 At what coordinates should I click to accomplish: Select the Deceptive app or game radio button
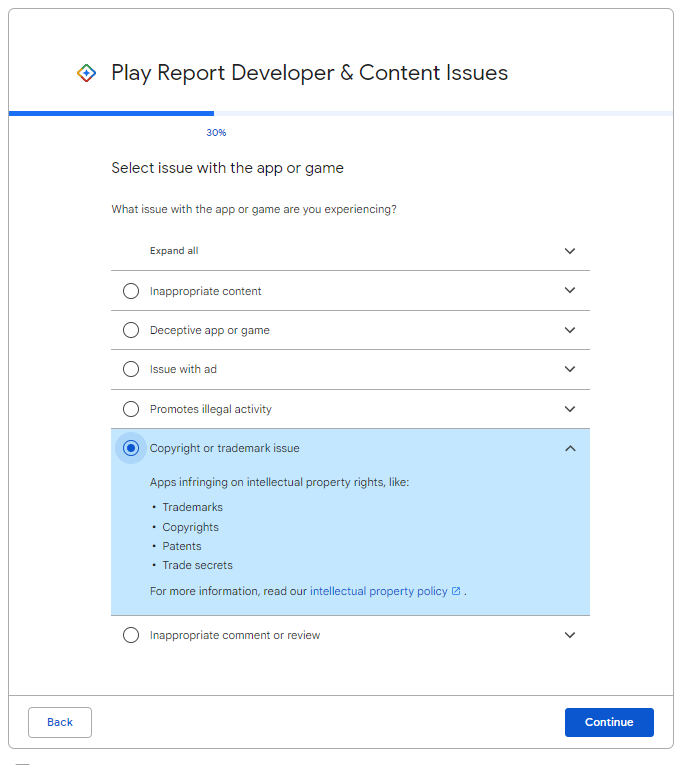click(x=131, y=330)
